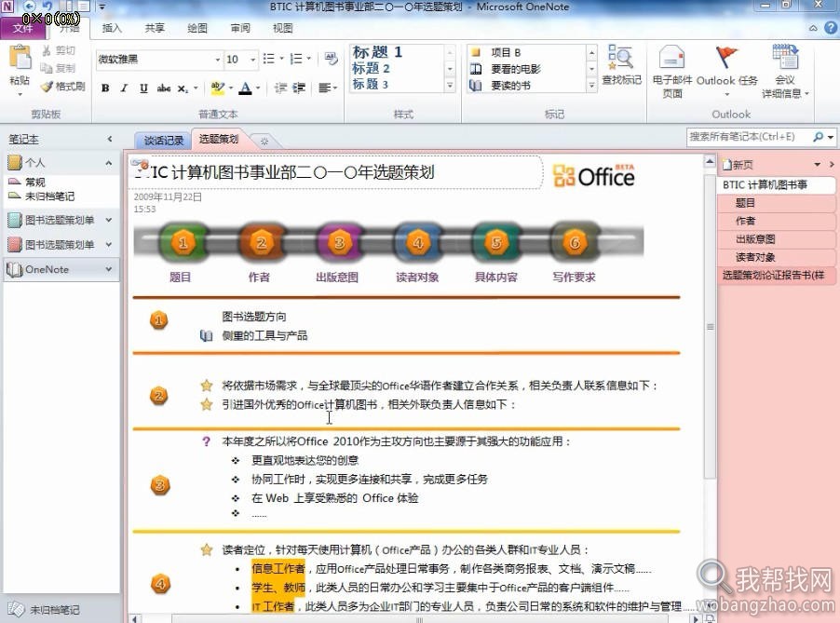Click the numbered list icon
This screenshot has width=840, height=623.
pyautogui.click(x=296, y=59)
